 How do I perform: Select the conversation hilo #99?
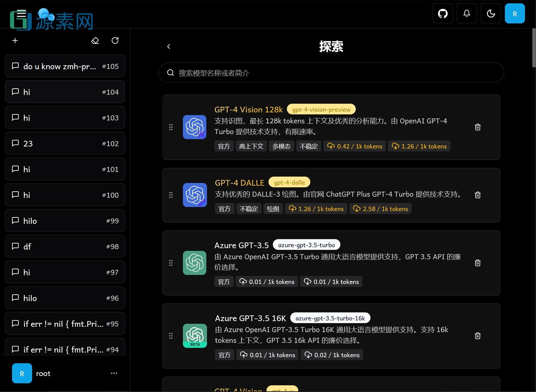[x=65, y=220]
